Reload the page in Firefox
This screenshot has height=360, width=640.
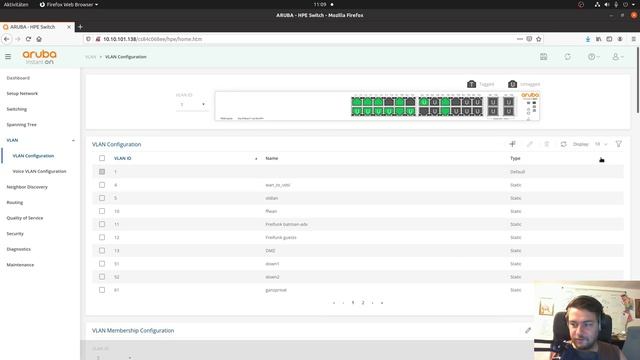pyautogui.click(x=28, y=39)
